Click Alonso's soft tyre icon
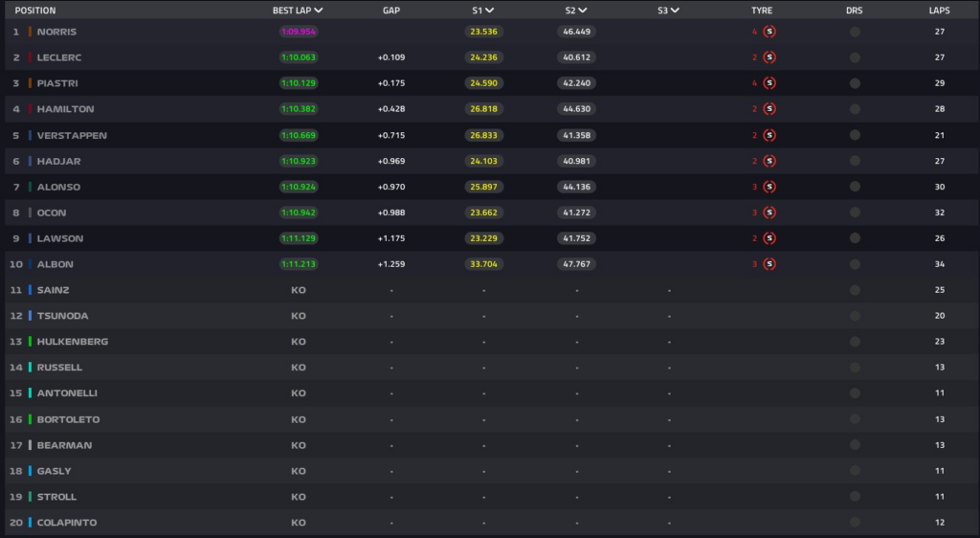This screenshot has height=538, width=980. pyautogui.click(x=769, y=187)
